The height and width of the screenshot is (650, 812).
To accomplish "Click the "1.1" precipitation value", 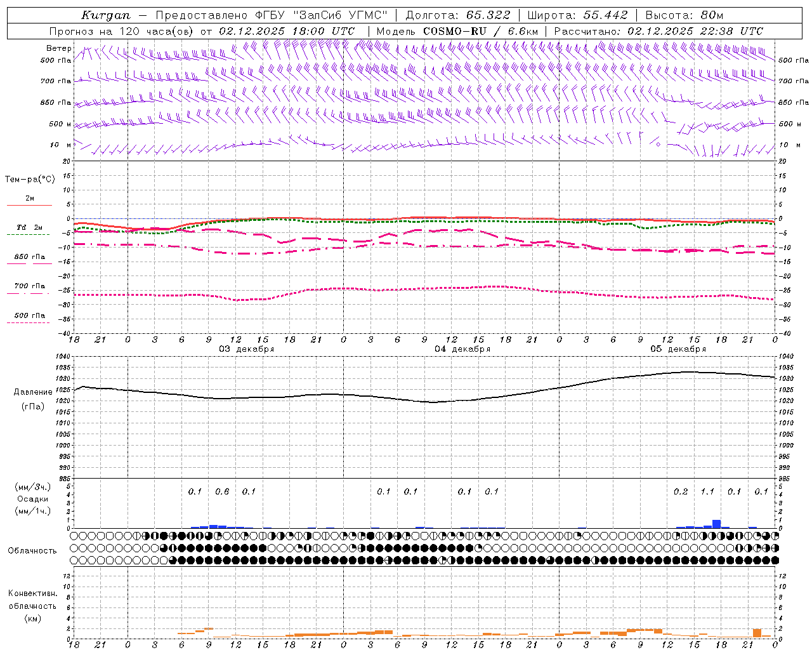I will (707, 491).
